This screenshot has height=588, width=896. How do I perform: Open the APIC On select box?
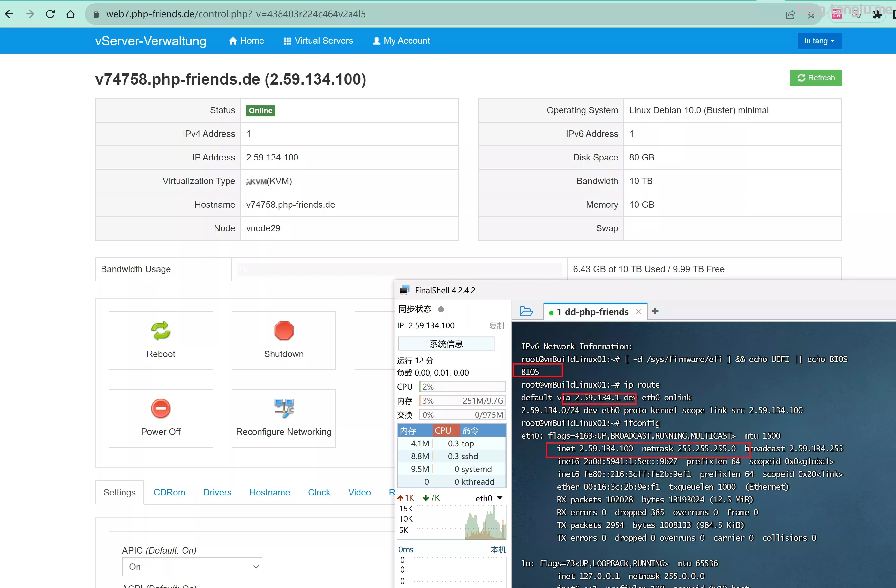192,567
